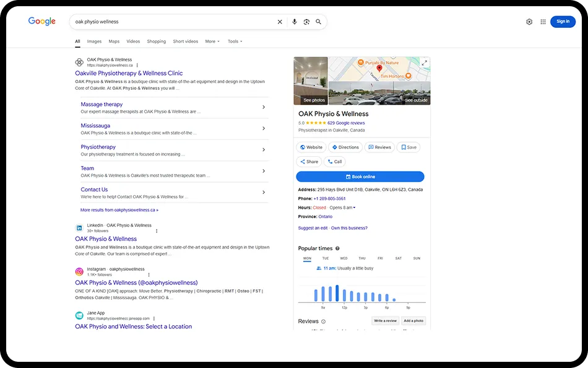Select THU in Popular times

tap(362, 258)
